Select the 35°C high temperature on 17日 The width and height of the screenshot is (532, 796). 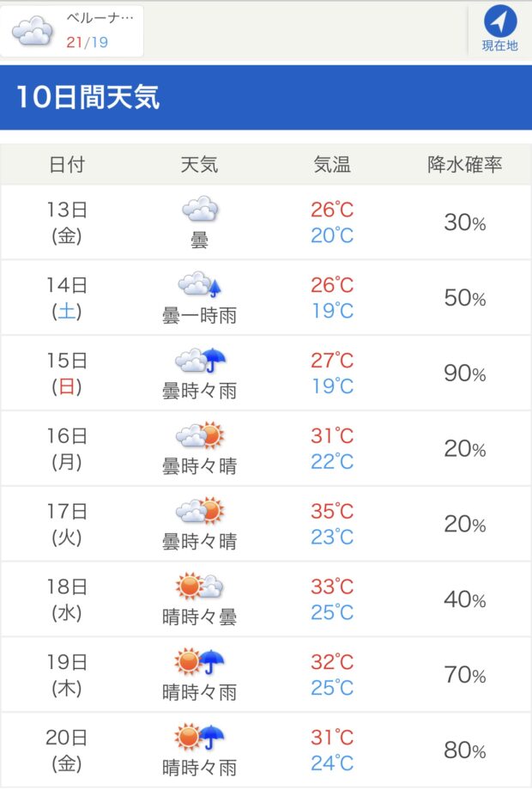click(332, 511)
